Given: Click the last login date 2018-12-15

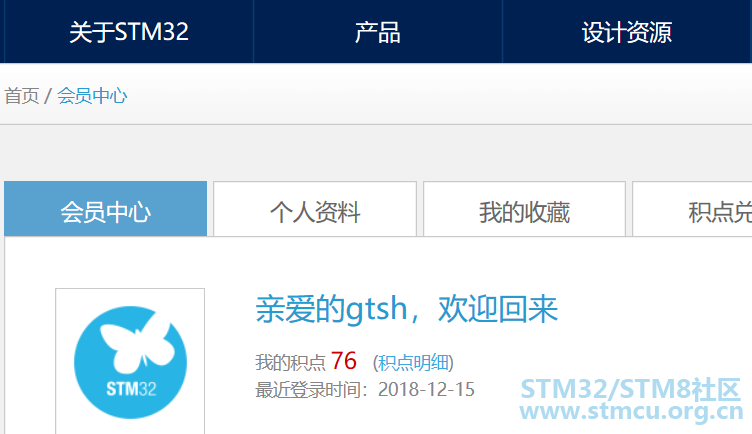Looking at the screenshot, I should click(x=426, y=389).
